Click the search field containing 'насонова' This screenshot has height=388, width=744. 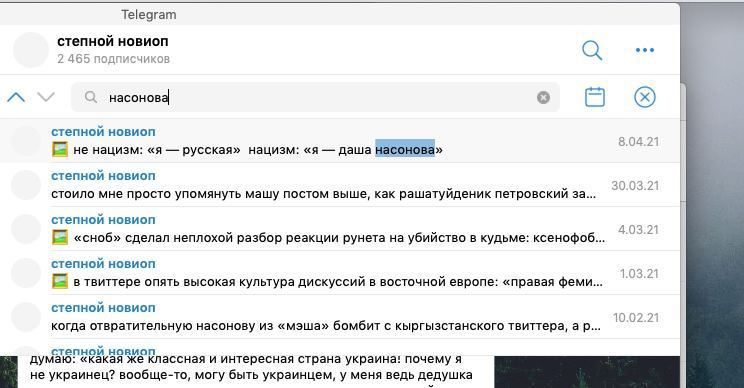pos(315,97)
